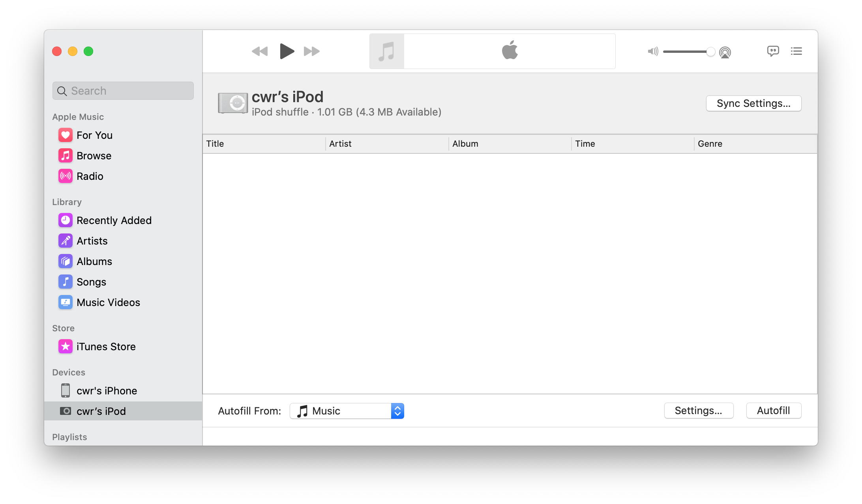Open the AirPlay output menu
The image size is (862, 504).
pos(725,52)
